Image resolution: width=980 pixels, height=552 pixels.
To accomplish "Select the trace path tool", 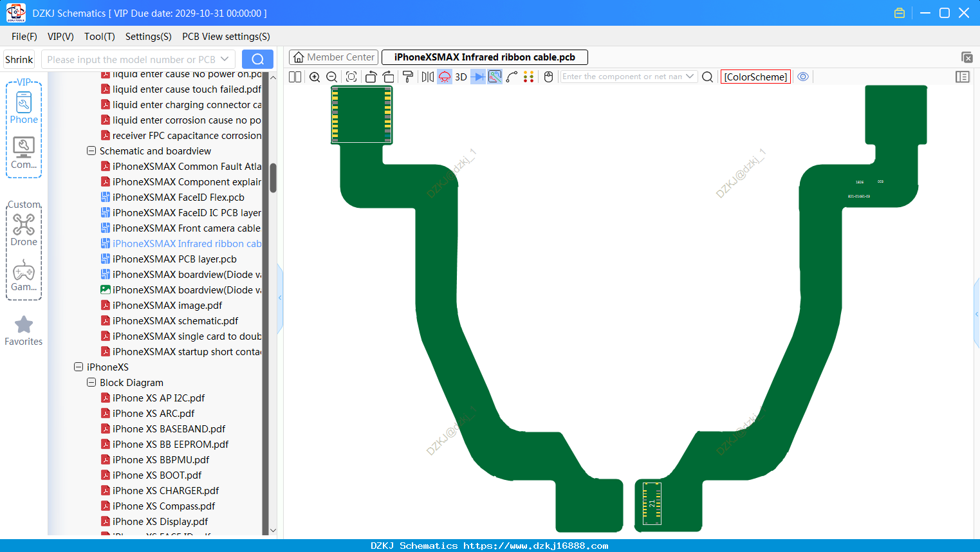I will click(512, 77).
